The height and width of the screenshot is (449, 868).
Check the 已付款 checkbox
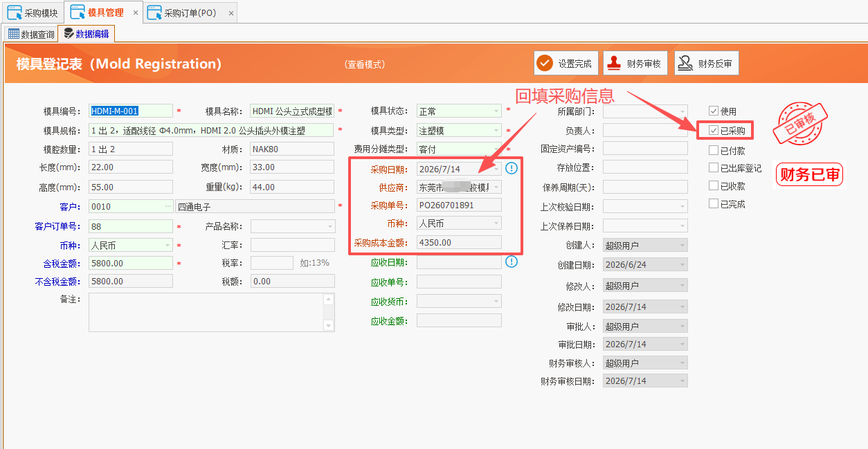(x=714, y=150)
